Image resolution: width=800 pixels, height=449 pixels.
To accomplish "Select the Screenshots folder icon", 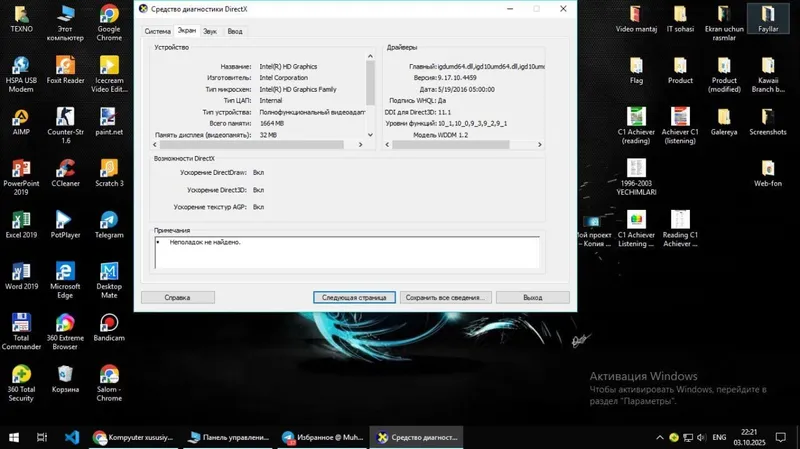I will click(x=768, y=121).
